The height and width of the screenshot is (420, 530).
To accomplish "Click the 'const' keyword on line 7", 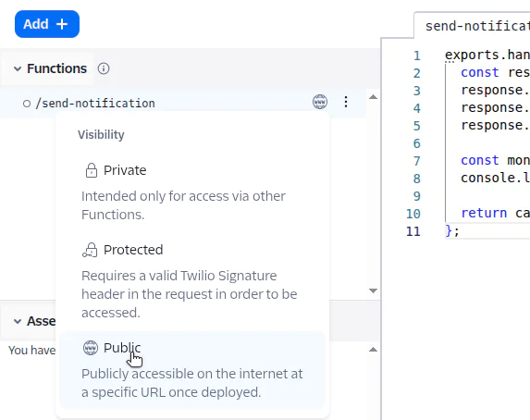I will (x=480, y=161).
